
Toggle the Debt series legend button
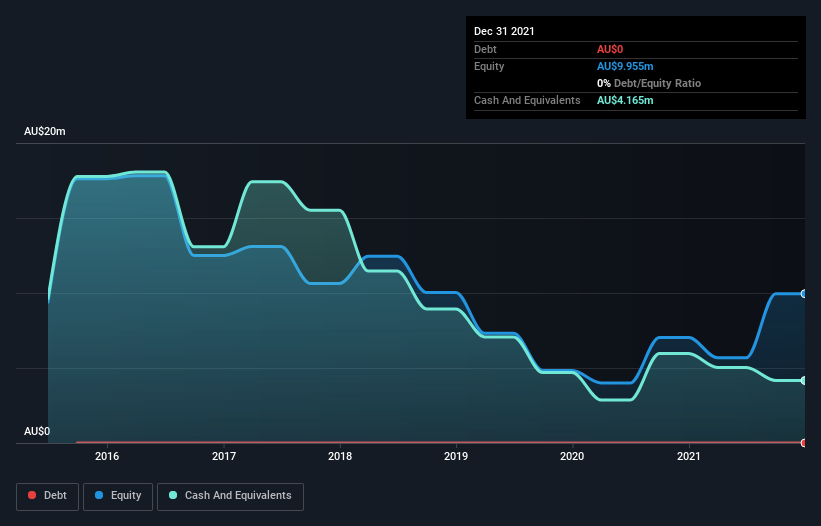pos(48,496)
